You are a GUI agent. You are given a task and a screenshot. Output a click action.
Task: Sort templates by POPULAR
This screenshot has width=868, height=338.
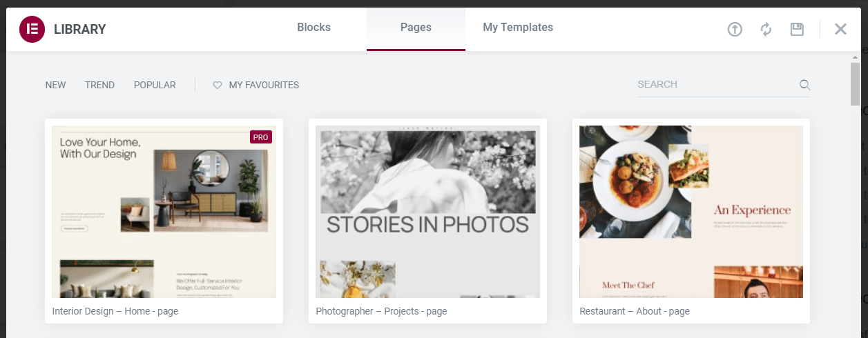tap(155, 86)
